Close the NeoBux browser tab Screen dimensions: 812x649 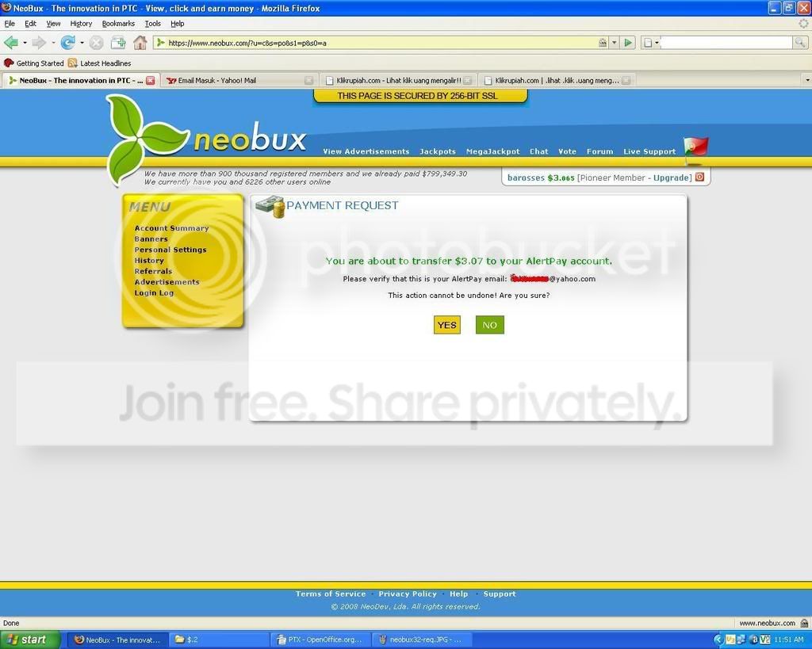pyautogui.click(x=150, y=80)
